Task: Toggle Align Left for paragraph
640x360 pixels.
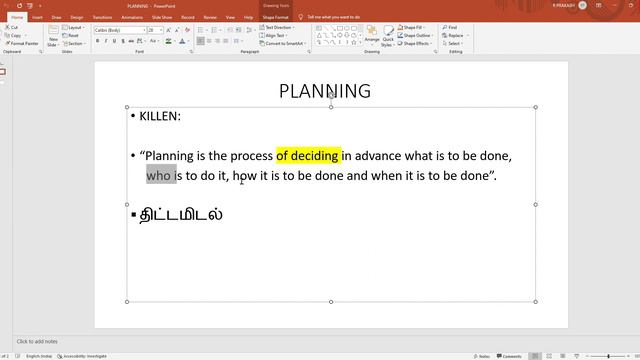Action: pos(200,41)
